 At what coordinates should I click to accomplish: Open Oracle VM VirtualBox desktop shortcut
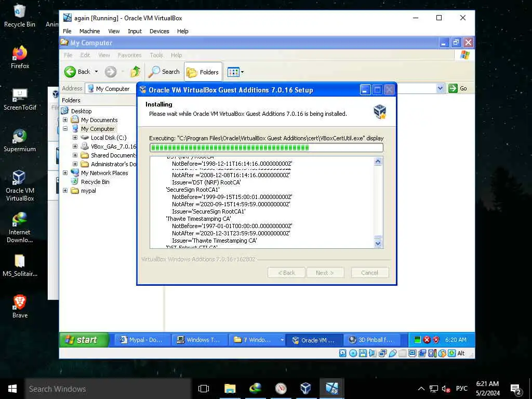coord(20,186)
